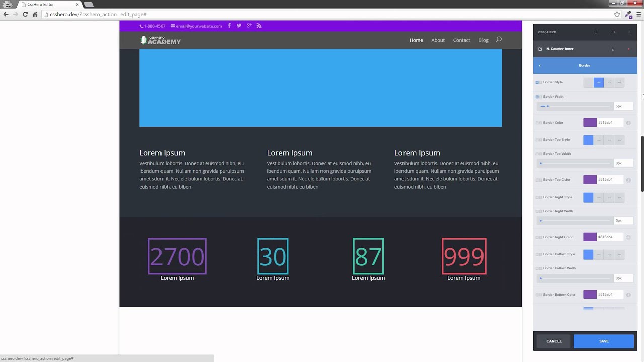Click the phone icon in purple top bar
Viewport: 644px width, 362px height.
pyautogui.click(x=141, y=26)
